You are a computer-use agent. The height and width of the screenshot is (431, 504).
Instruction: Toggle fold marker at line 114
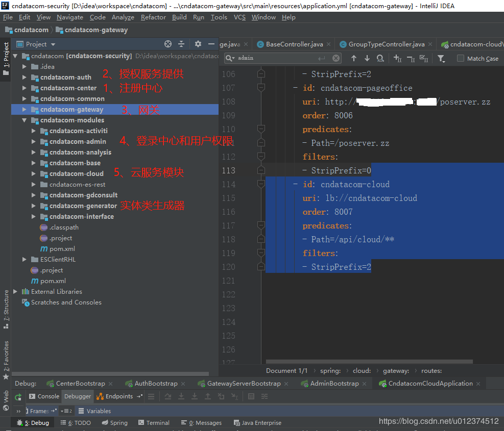pos(261,184)
